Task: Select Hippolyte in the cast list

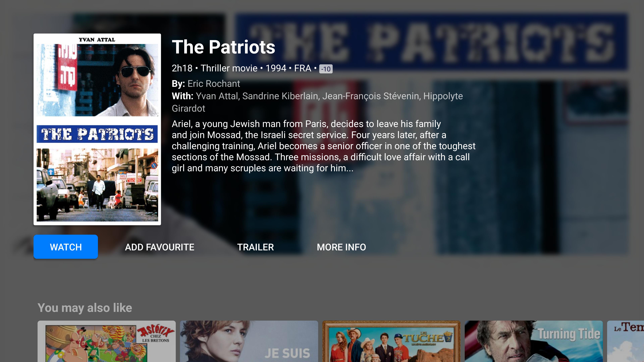Action: point(443,96)
